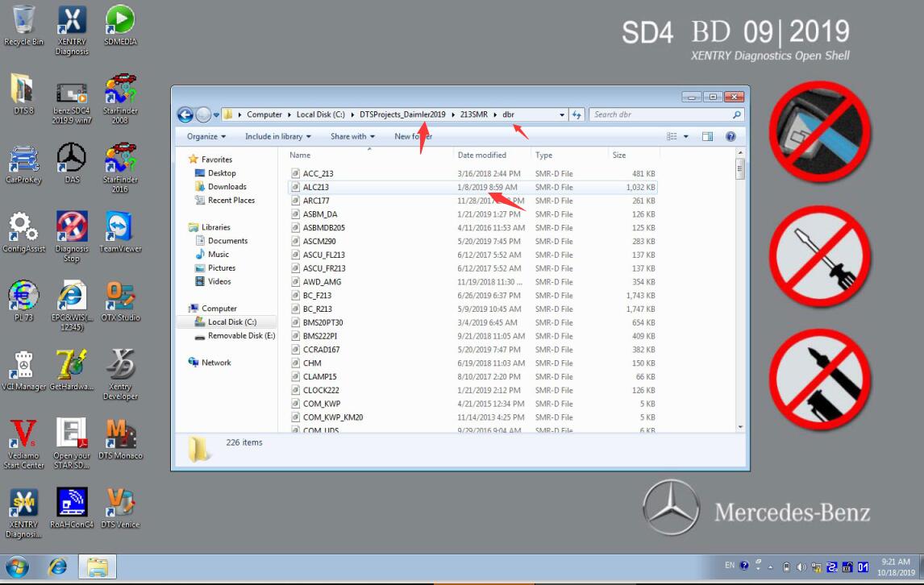Select the ALC213 file in the list
This screenshot has height=585, width=924.
click(x=315, y=187)
